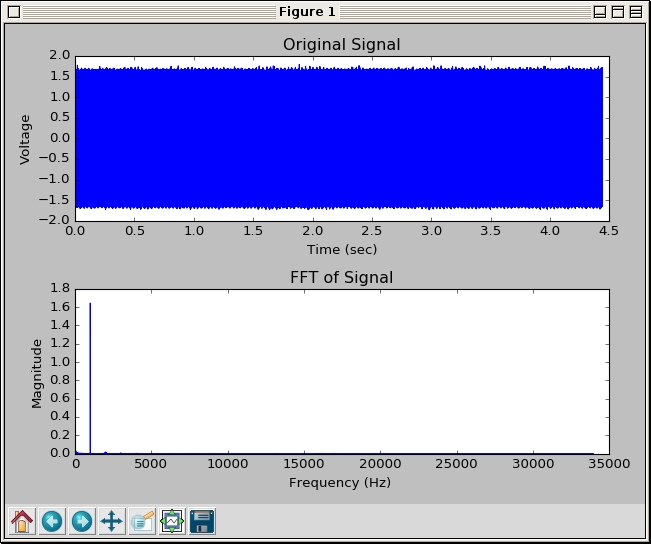Viewport: 651px width, 544px height.
Task: Click the Figure 1 title bar text
Action: coord(307,12)
